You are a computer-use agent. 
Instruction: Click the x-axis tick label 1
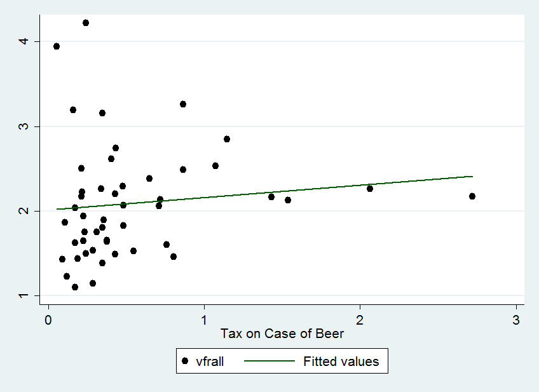pyautogui.click(x=204, y=319)
